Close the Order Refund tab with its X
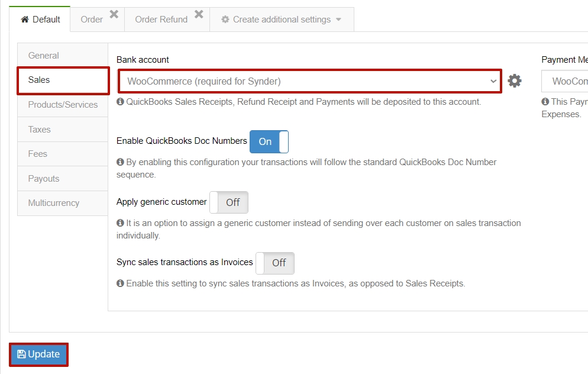 [199, 14]
